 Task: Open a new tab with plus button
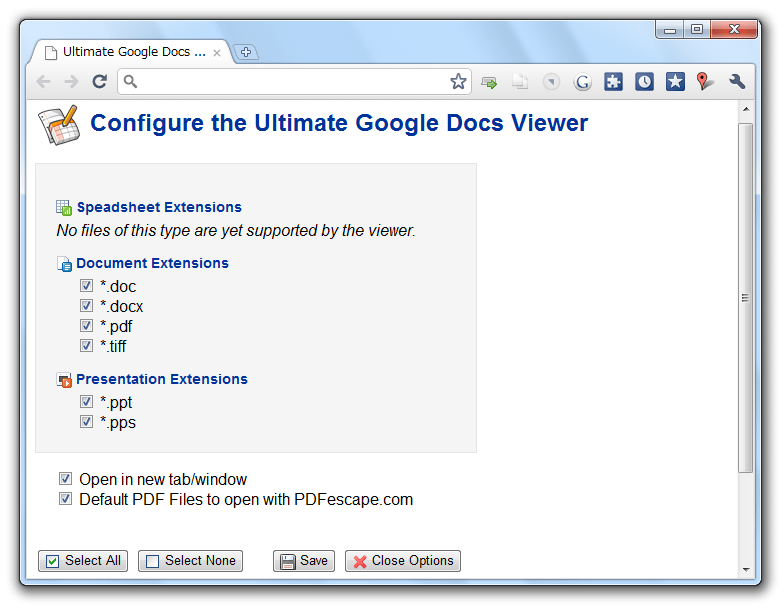click(246, 52)
